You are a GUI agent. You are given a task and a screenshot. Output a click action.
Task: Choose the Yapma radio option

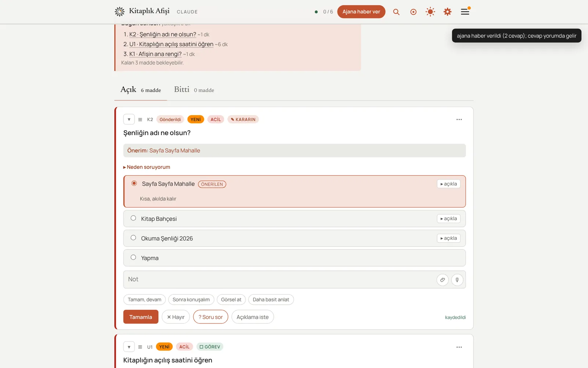pos(133,258)
